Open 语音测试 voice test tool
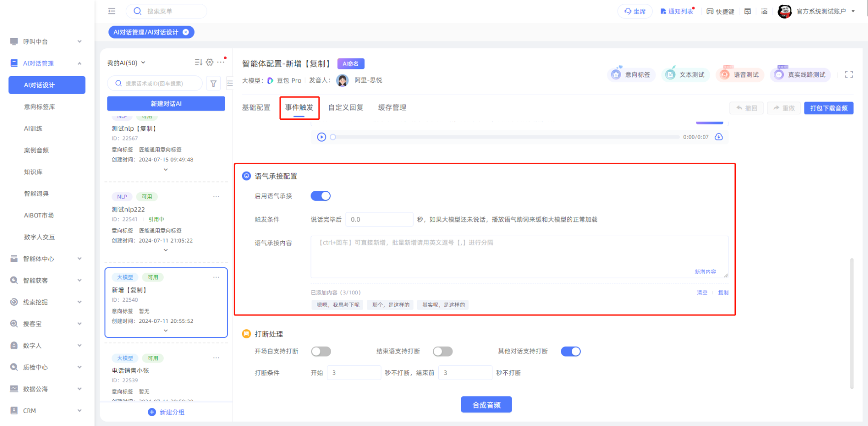Image resolution: width=868 pixels, height=426 pixels. [x=739, y=75]
